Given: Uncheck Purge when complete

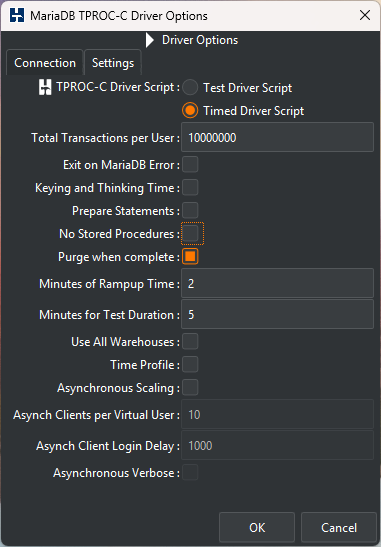Looking at the screenshot, I should click(x=190, y=257).
